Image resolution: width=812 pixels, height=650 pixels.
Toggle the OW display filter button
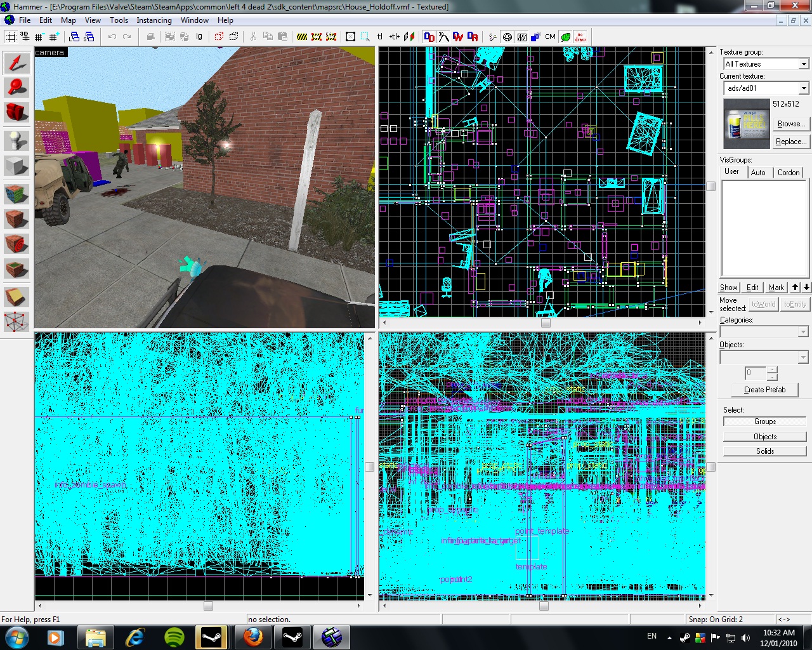pos(458,37)
